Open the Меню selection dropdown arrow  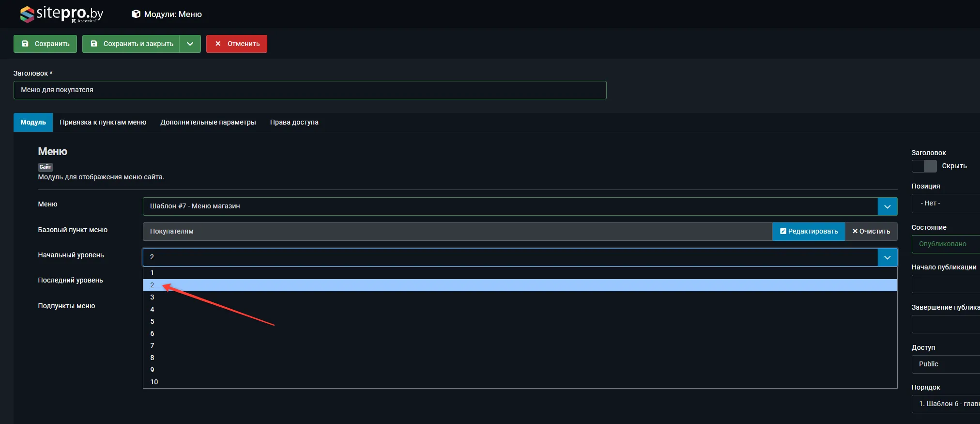click(x=887, y=206)
